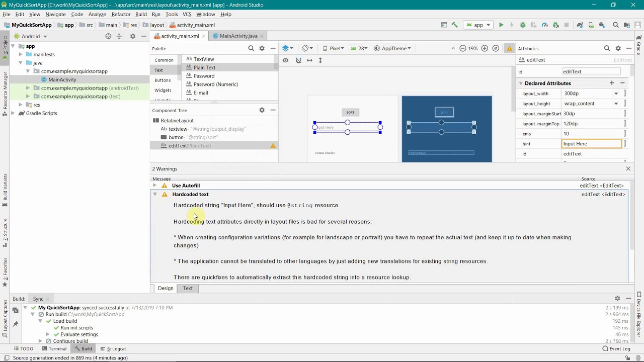Open Component Tree settings gear
Screen dimensions: 644x362
262,110
